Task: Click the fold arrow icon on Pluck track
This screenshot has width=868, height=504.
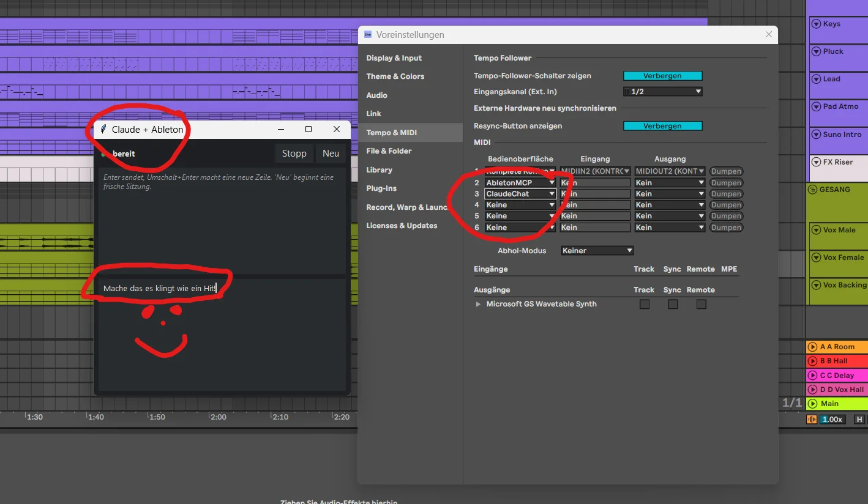Action: coord(816,51)
